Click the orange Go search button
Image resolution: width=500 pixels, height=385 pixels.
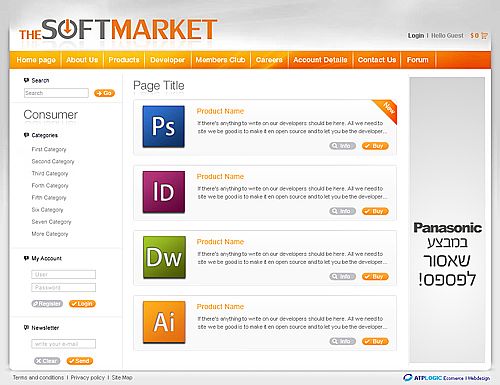(x=104, y=93)
